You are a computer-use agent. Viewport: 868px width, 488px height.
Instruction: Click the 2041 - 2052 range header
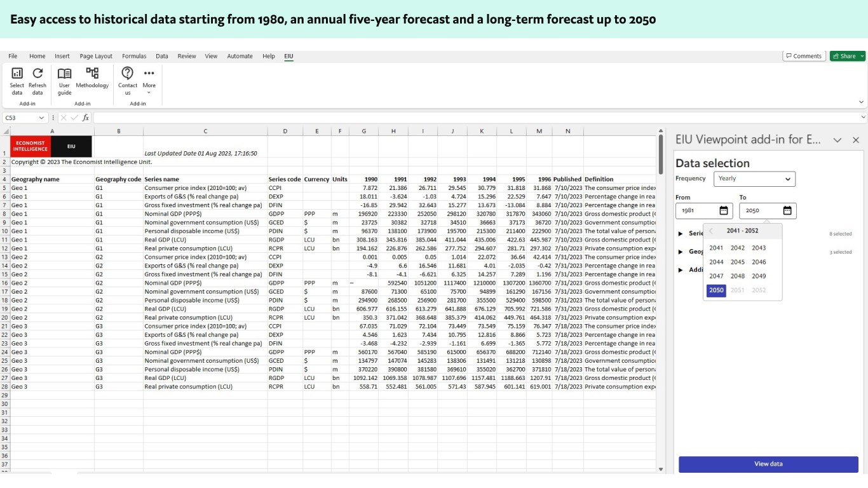743,231
